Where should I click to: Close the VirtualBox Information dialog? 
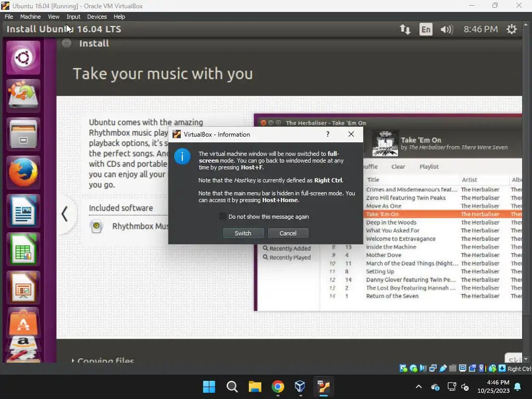tap(351, 134)
